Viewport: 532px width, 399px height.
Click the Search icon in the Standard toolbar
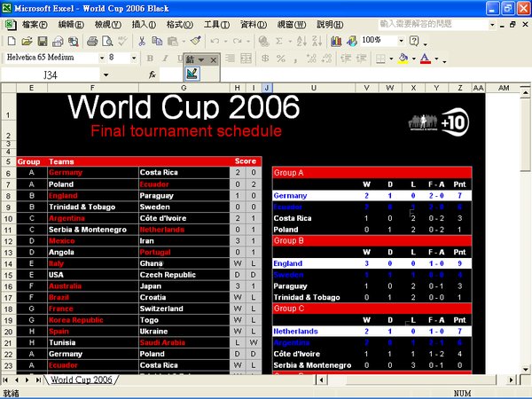pos(74,41)
